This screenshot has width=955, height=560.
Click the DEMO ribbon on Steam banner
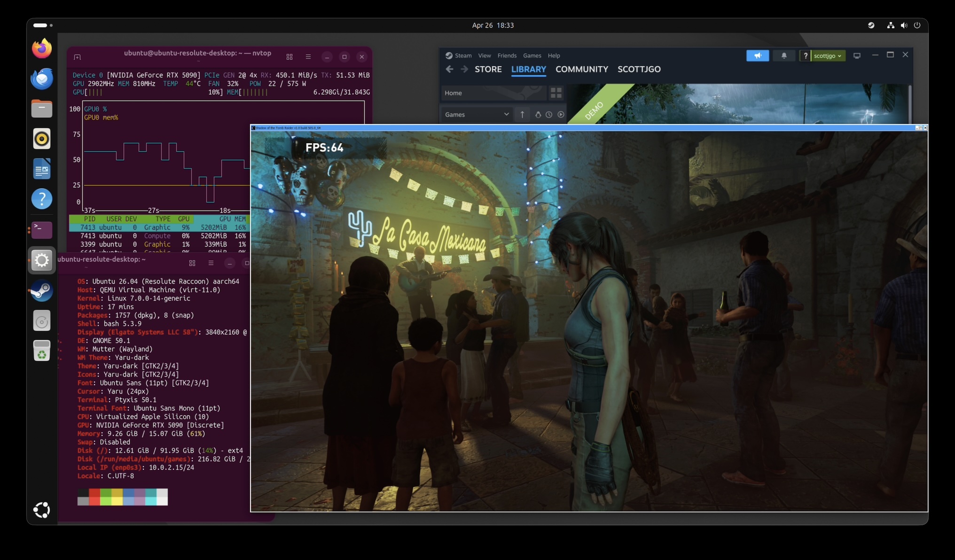coord(594,111)
